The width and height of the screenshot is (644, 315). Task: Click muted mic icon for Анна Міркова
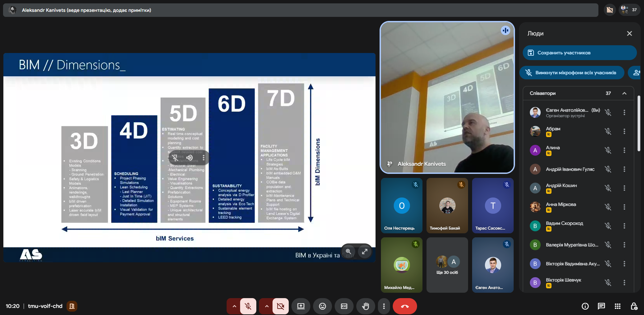tap(608, 207)
